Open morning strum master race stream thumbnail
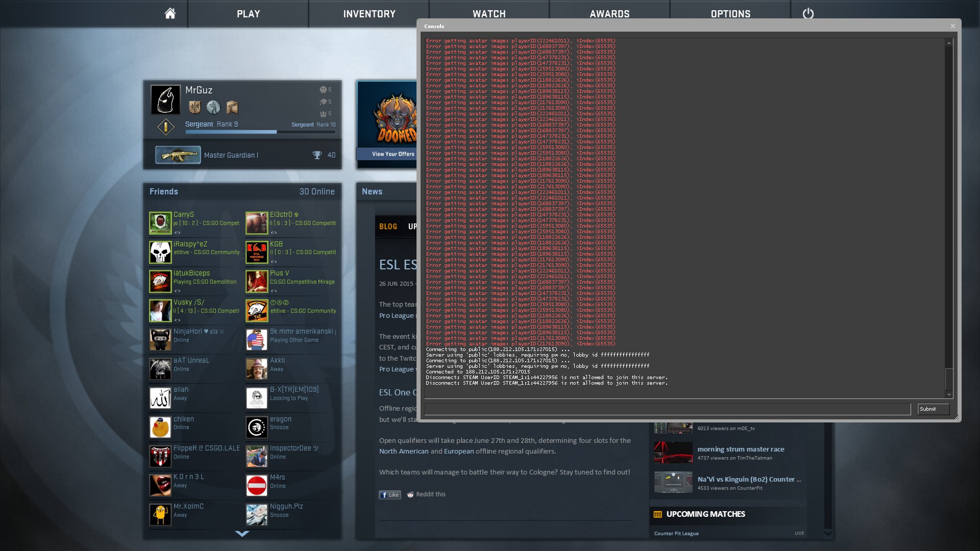The image size is (980, 551). tap(673, 453)
